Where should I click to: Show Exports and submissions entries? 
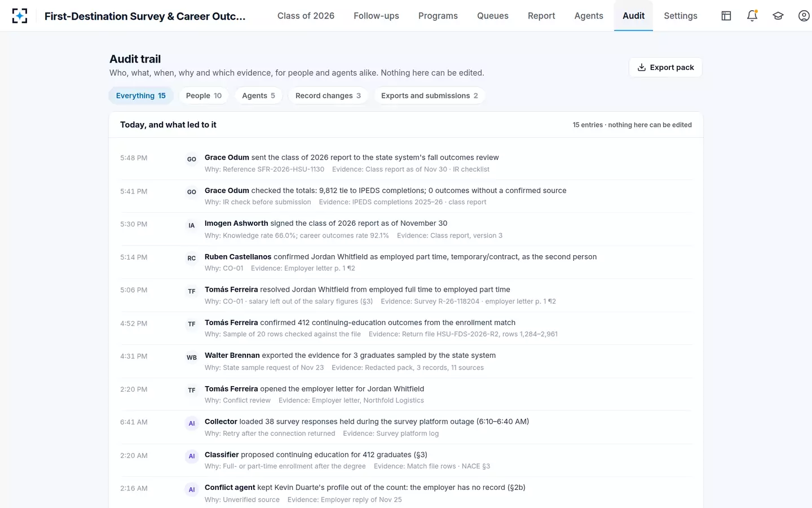(429, 95)
